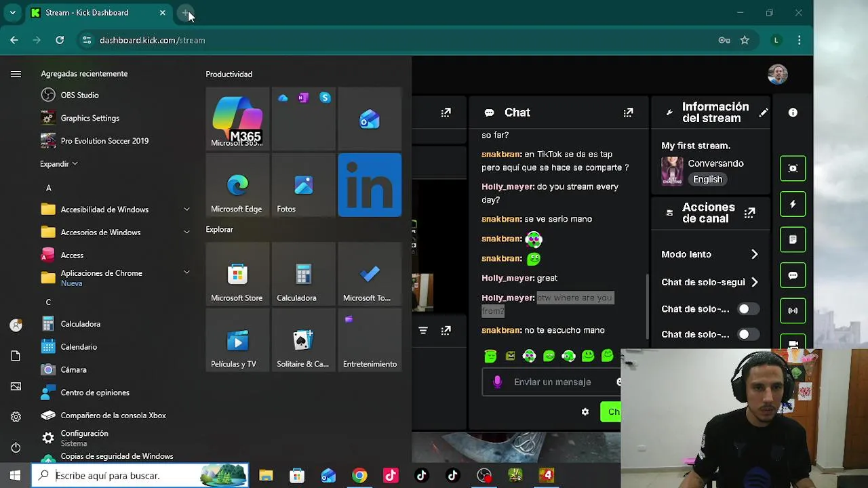Expand the Start menu hamburger
This screenshot has height=488, width=868.
16,74
